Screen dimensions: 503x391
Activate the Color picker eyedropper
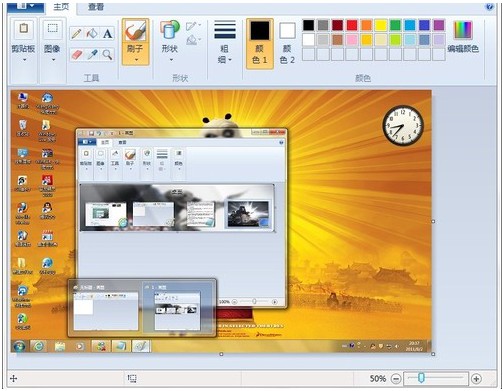coord(92,54)
